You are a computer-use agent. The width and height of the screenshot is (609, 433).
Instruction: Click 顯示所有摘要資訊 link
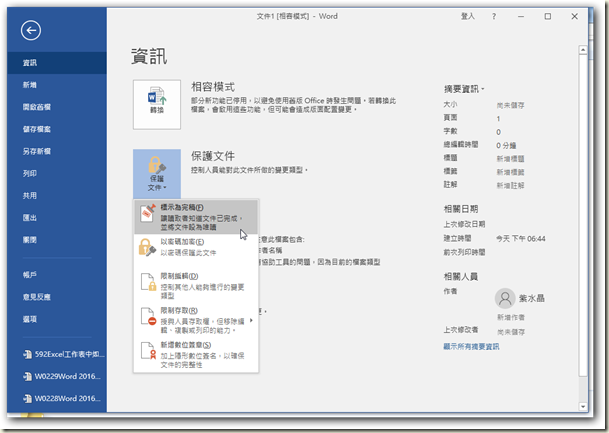point(472,346)
